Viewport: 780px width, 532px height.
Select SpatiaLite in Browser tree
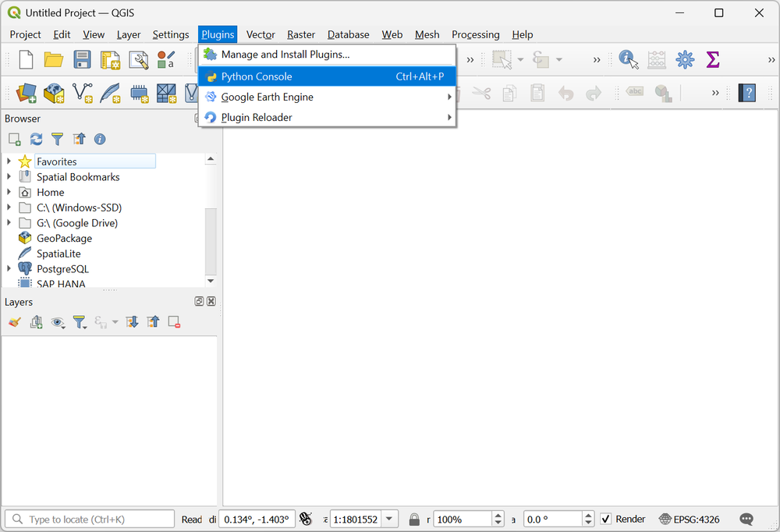[x=58, y=254]
